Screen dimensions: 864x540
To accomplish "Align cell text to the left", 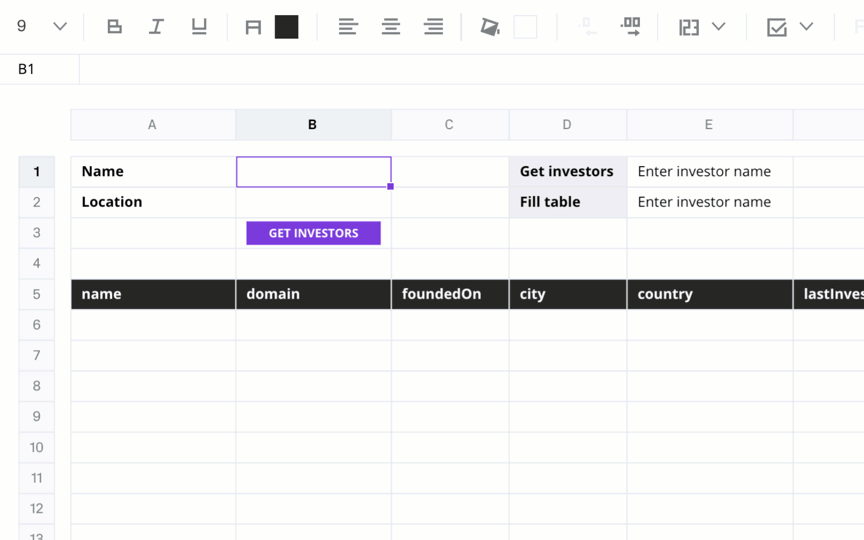I will [x=348, y=26].
